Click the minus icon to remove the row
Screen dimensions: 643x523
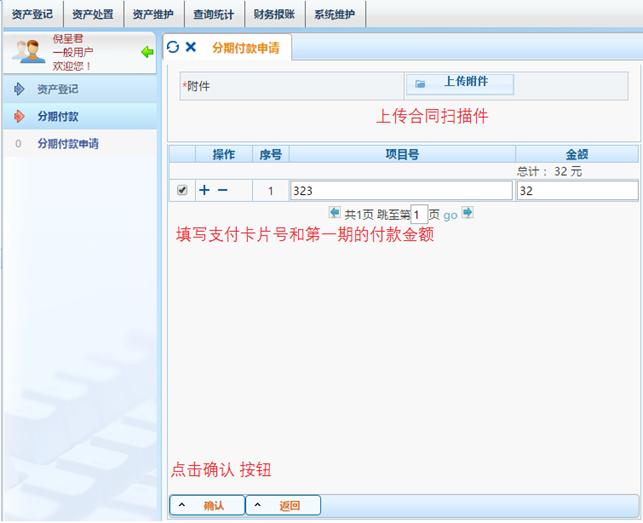(222, 190)
